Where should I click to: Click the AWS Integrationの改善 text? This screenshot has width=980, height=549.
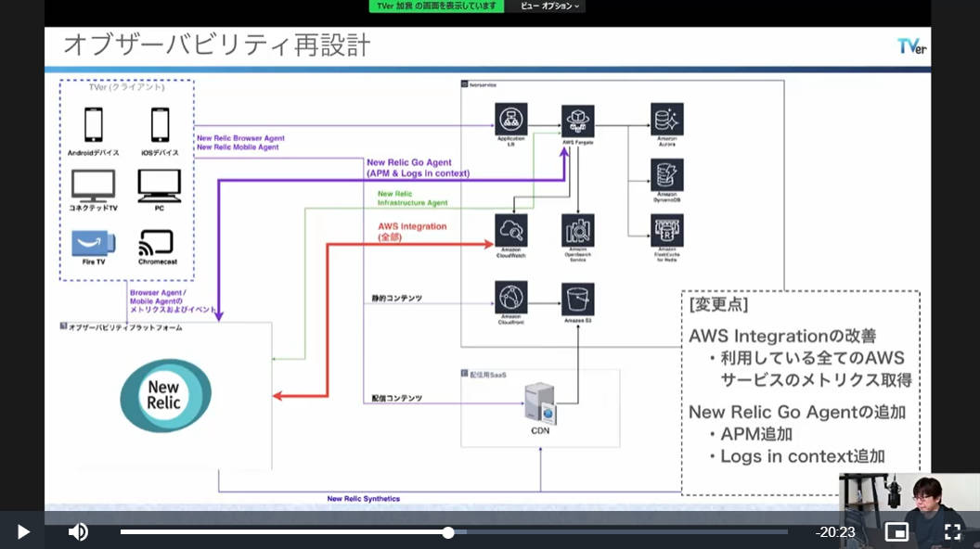tap(782, 336)
